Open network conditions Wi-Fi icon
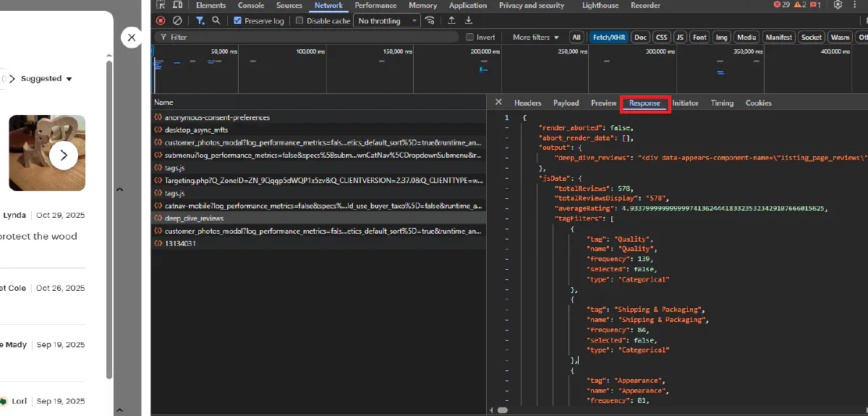This screenshot has width=868, height=416. tap(430, 21)
